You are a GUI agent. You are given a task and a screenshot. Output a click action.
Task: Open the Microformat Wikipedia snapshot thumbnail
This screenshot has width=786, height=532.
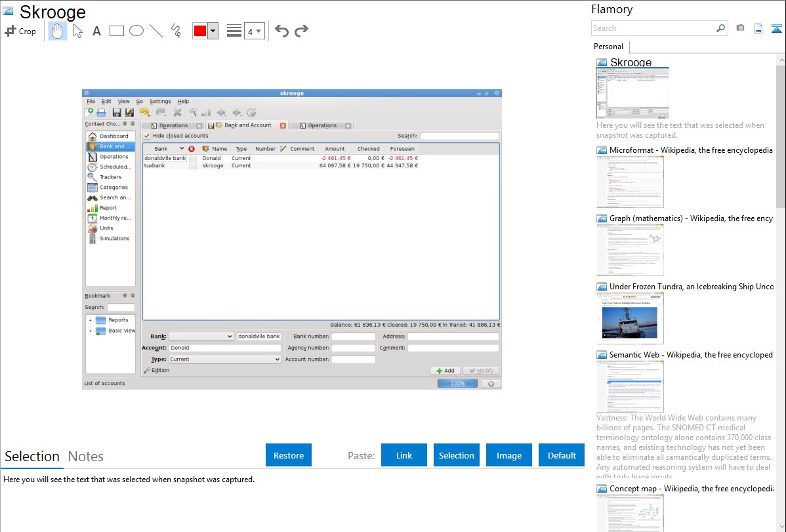630,182
